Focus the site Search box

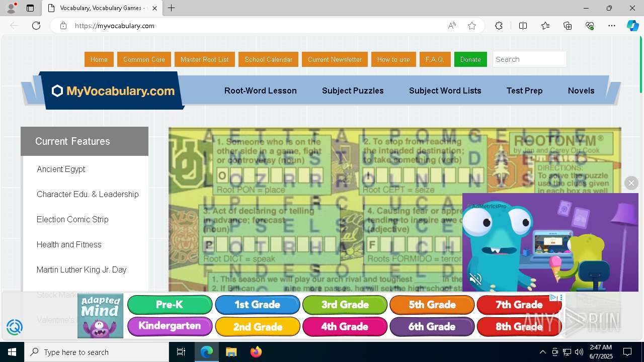529,59
